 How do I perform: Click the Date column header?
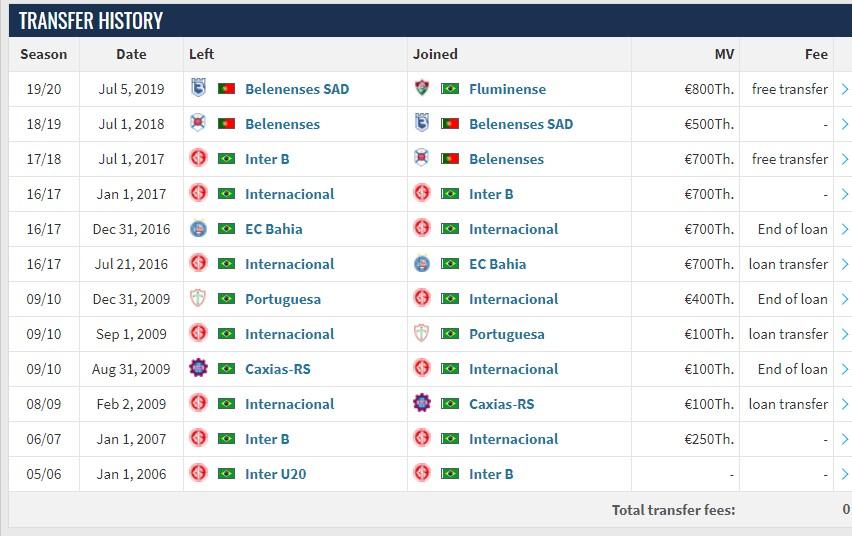[x=131, y=54]
